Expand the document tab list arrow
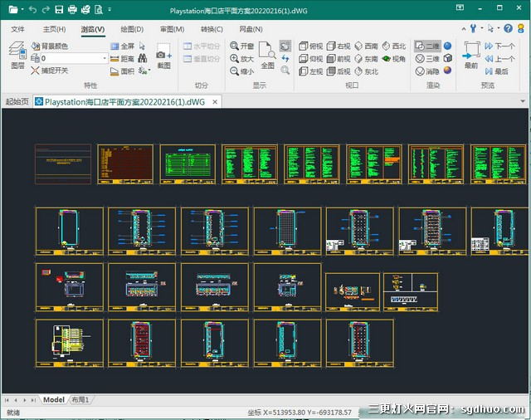The image size is (531, 420). [x=523, y=101]
